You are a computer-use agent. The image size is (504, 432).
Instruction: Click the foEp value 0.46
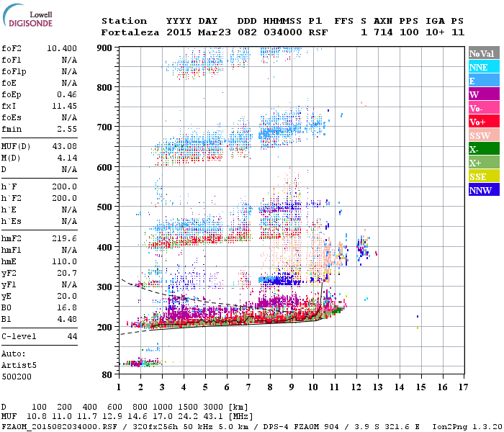pos(67,94)
